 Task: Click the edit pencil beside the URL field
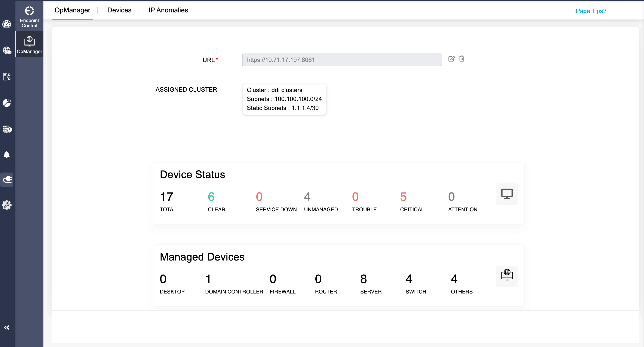(452, 59)
